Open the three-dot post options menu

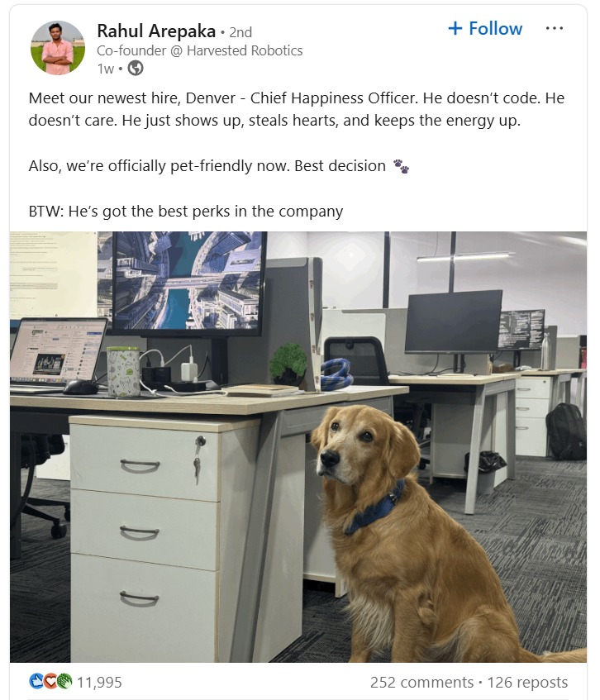pyautogui.click(x=554, y=28)
